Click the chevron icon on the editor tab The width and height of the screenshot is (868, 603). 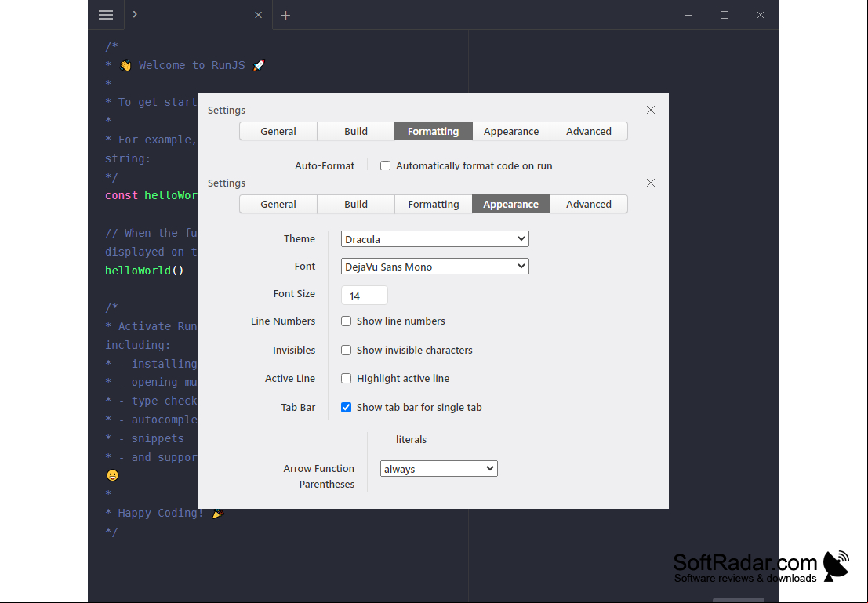point(135,14)
